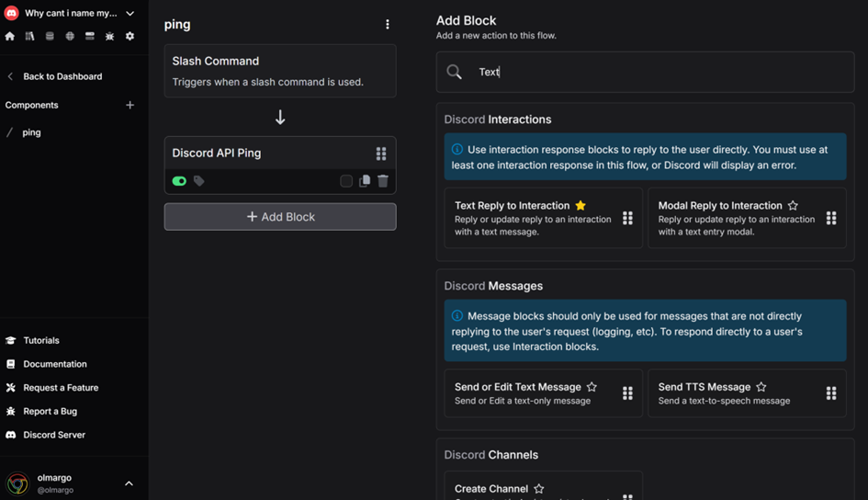
Task: Open the Documentation link
Action: pyautogui.click(x=55, y=364)
